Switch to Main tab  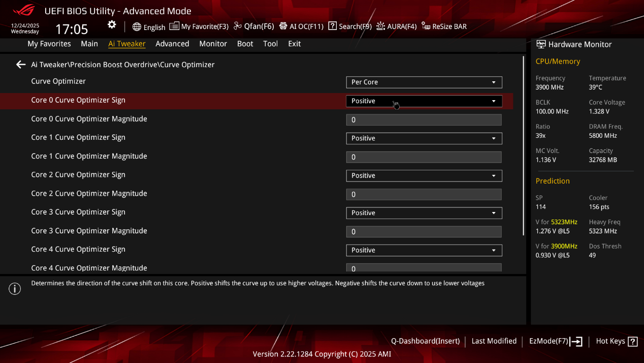pos(89,44)
